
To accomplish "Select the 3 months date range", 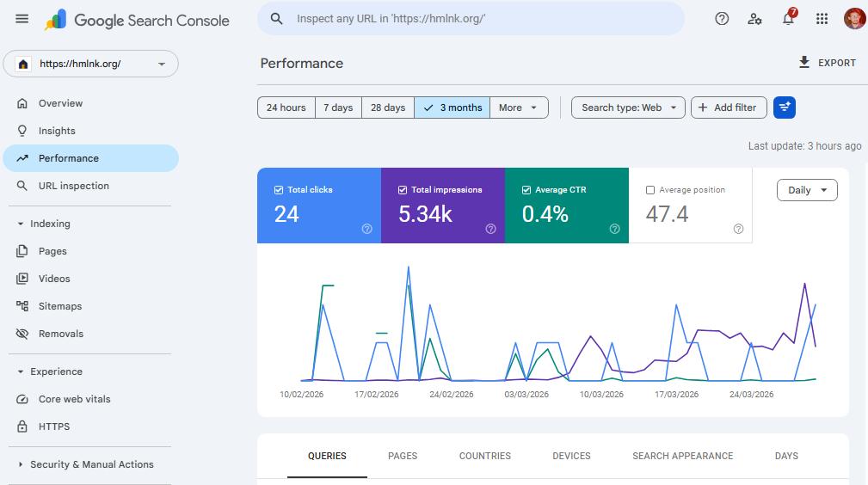I will pyautogui.click(x=452, y=107).
